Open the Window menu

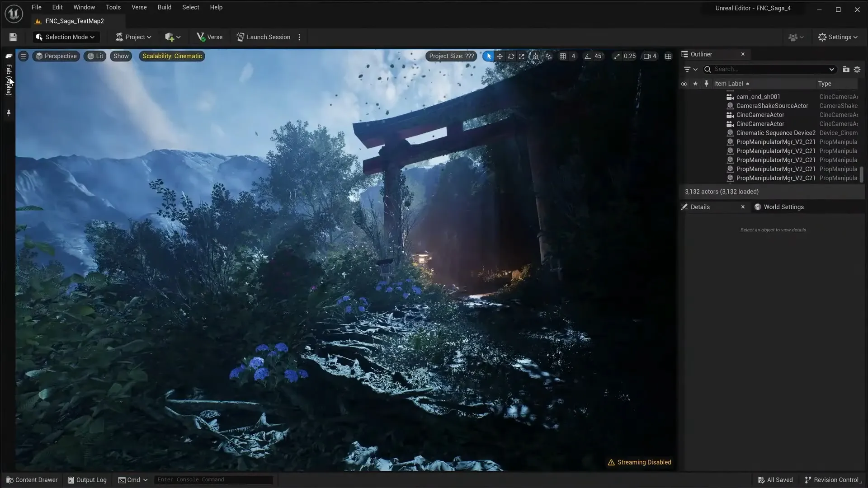click(x=84, y=7)
